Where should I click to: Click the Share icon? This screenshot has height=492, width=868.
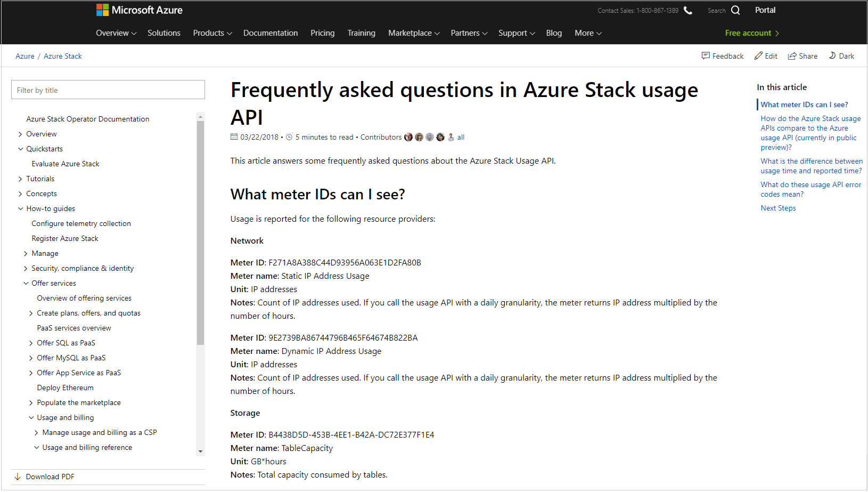pos(792,55)
